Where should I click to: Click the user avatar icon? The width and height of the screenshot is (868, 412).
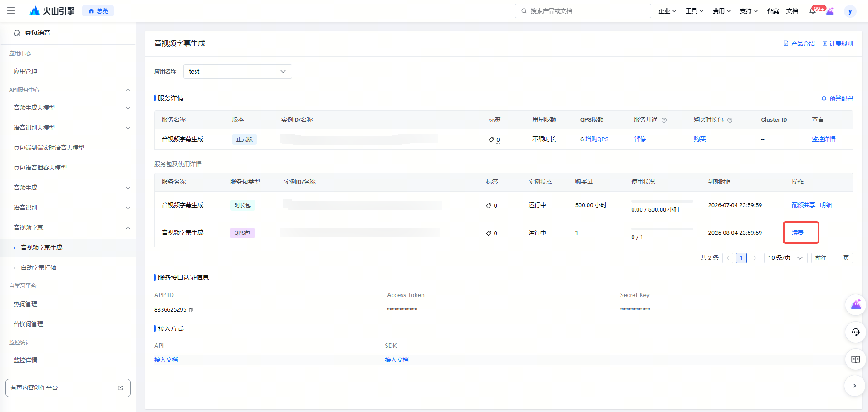[850, 11]
